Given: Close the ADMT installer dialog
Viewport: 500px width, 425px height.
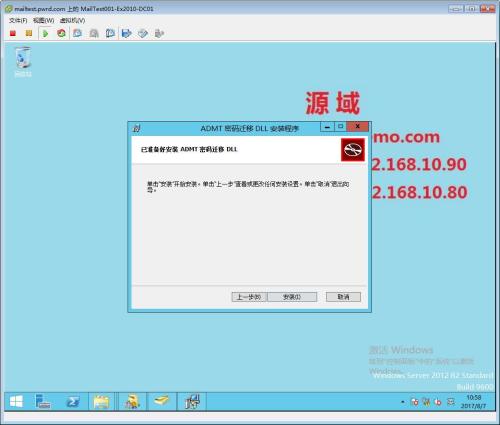Looking at the screenshot, I should coord(357,127).
